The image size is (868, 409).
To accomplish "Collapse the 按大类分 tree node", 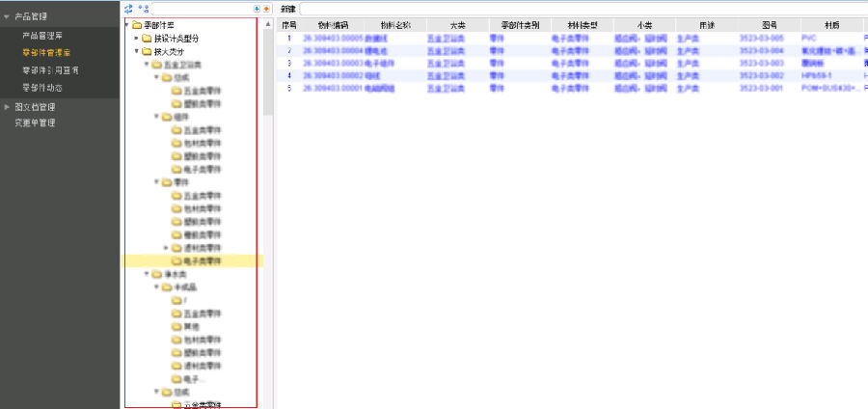I will click(136, 51).
